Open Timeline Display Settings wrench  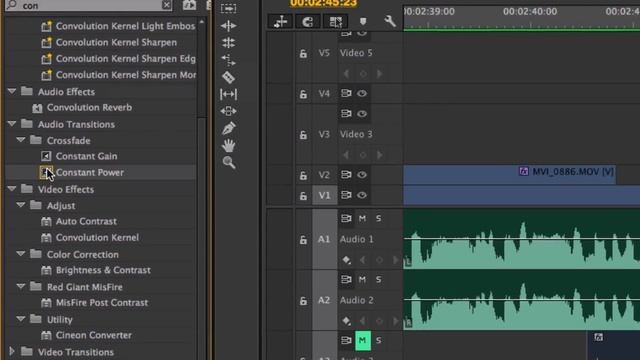pos(390,21)
